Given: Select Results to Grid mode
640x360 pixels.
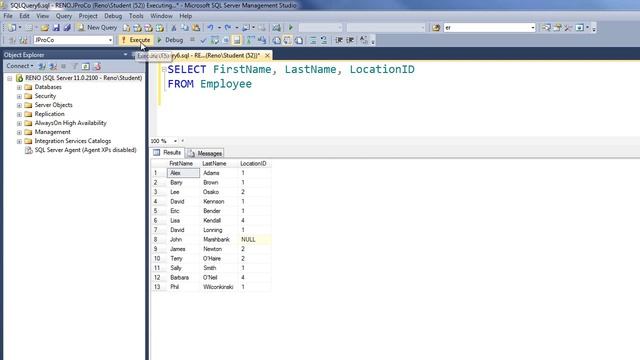Looking at the screenshot, I should coord(288,40).
